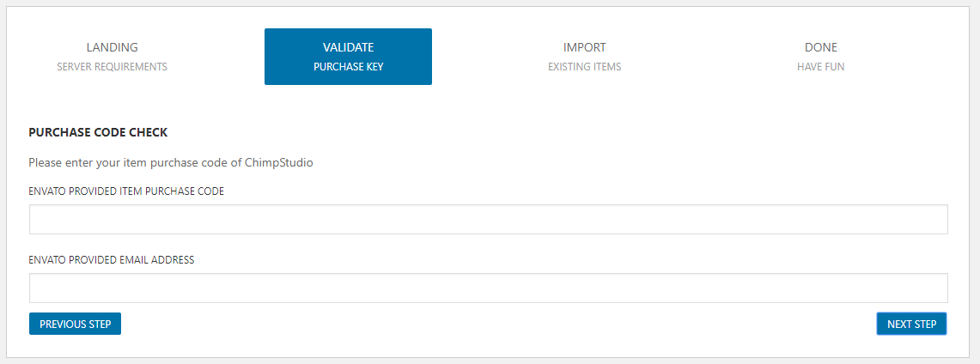
Task: Jump to the Done step tab
Action: [820, 56]
